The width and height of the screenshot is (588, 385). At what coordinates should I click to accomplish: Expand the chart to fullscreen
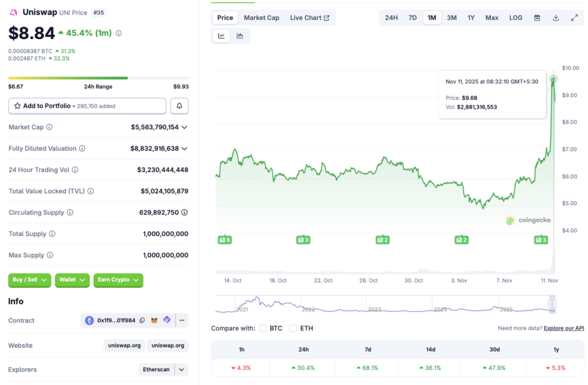point(575,18)
